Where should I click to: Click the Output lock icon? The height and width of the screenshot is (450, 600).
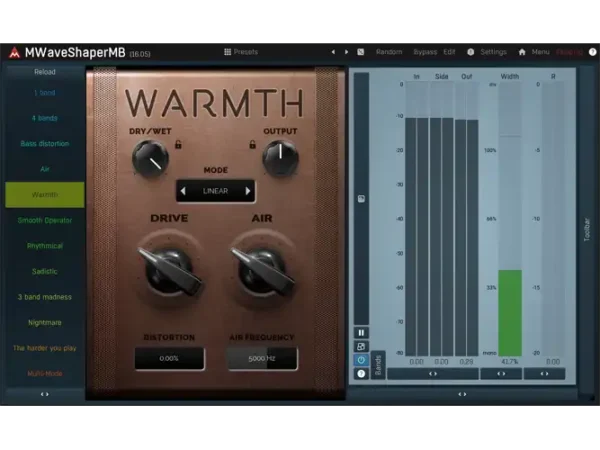tap(252, 145)
